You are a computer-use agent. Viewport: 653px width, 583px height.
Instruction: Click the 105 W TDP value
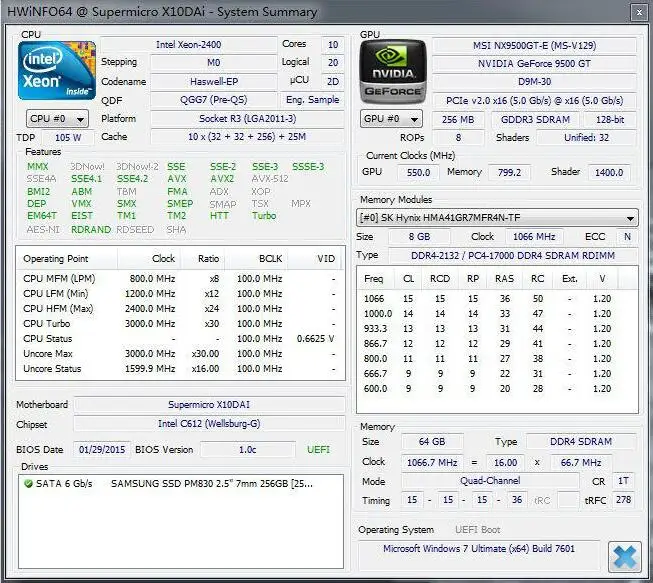67,137
